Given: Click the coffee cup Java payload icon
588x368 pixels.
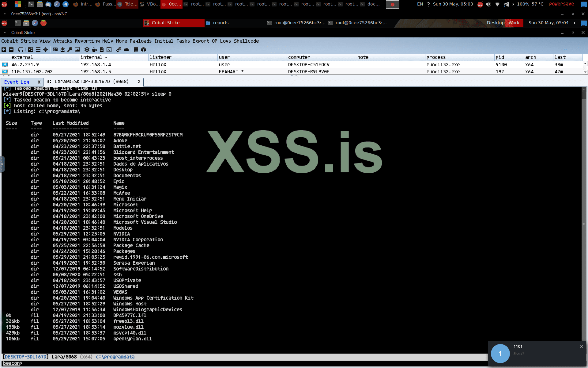Looking at the screenshot, I should 94,49.
